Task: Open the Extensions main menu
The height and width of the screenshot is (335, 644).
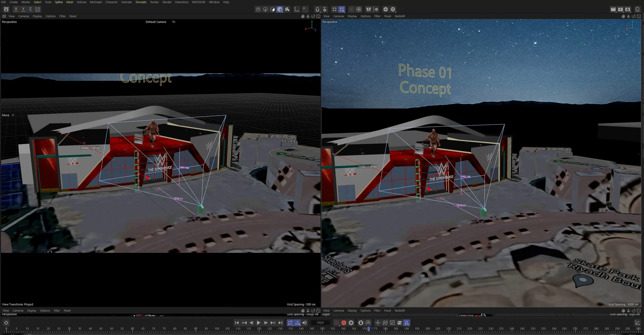Action: pos(182,2)
